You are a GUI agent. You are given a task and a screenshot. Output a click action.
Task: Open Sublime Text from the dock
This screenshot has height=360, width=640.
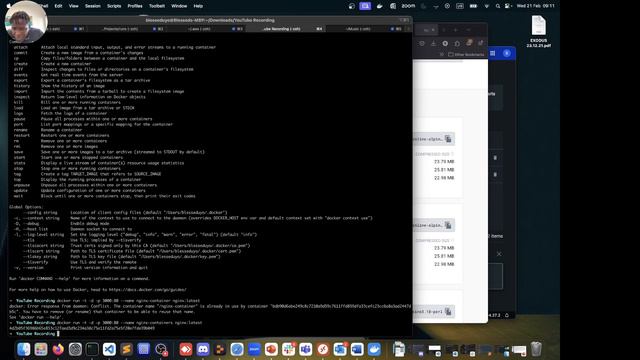pyautogui.click(x=127, y=349)
